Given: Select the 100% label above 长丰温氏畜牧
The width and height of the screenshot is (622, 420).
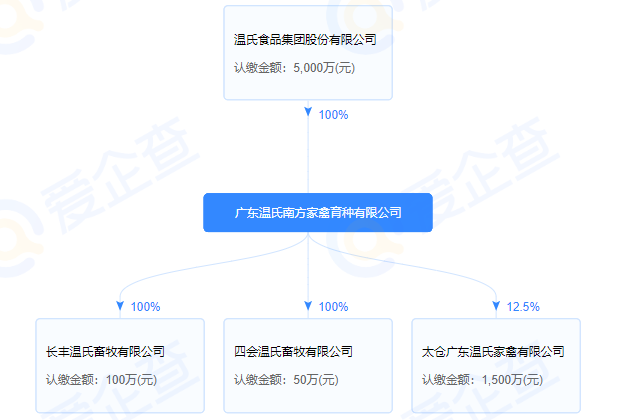Looking at the screenshot, I should [x=145, y=307].
